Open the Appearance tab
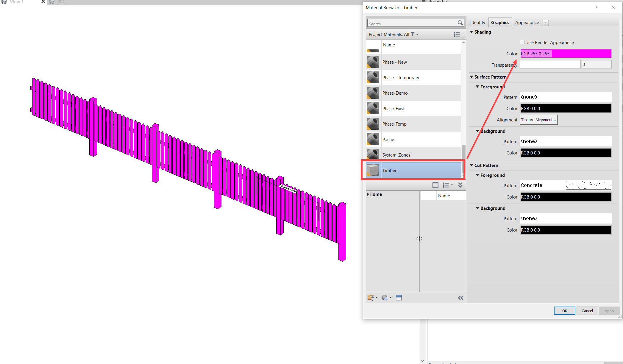 point(527,22)
